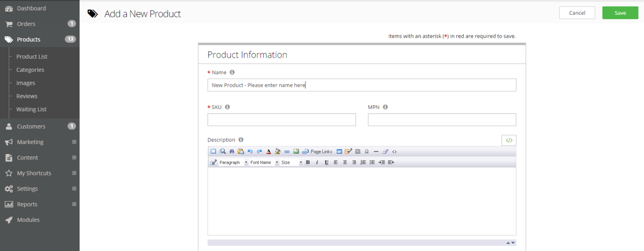The width and height of the screenshot is (644, 251).
Task: Apply underline formatting in editor
Action: tap(326, 163)
